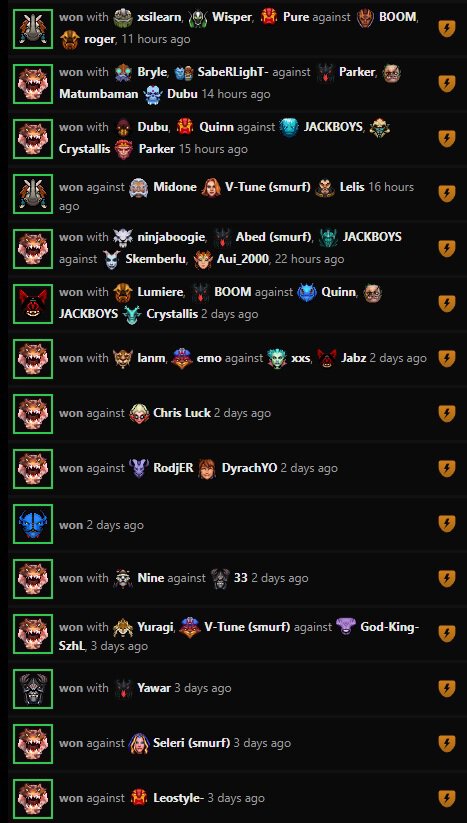Click the hero icon next to RodjER
The image size is (467, 823).
coord(139,468)
